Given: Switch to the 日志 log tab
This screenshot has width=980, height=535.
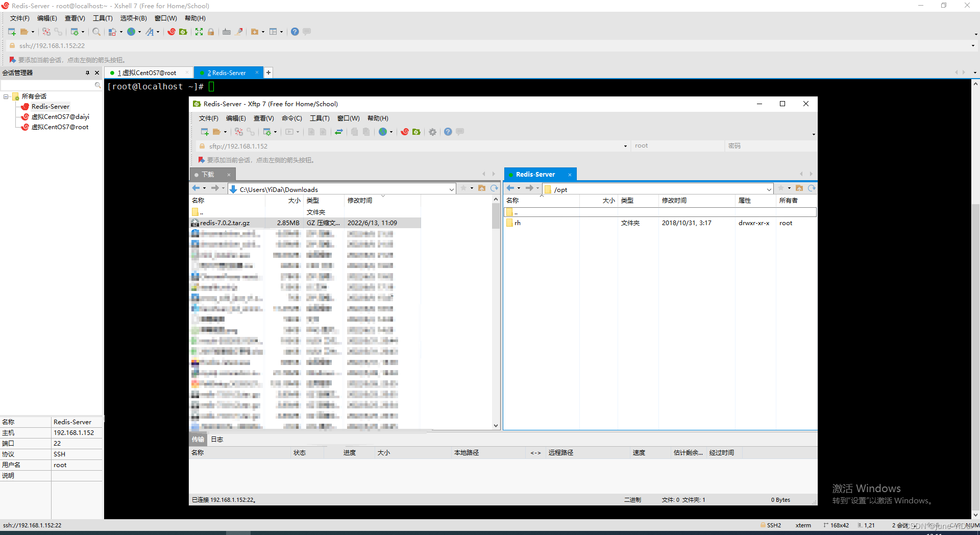Looking at the screenshot, I should click(217, 440).
